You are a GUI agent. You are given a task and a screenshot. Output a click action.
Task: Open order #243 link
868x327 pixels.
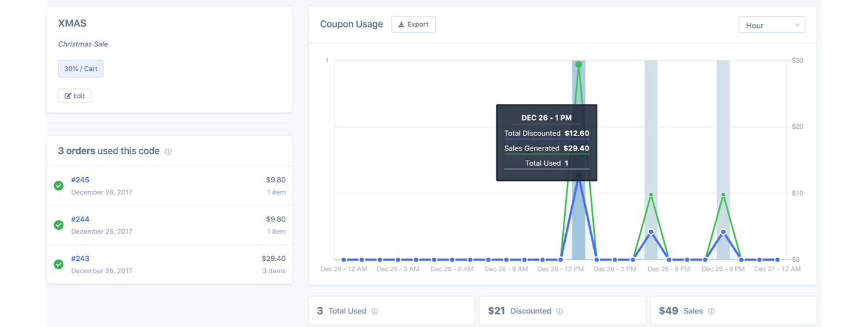tap(80, 258)
